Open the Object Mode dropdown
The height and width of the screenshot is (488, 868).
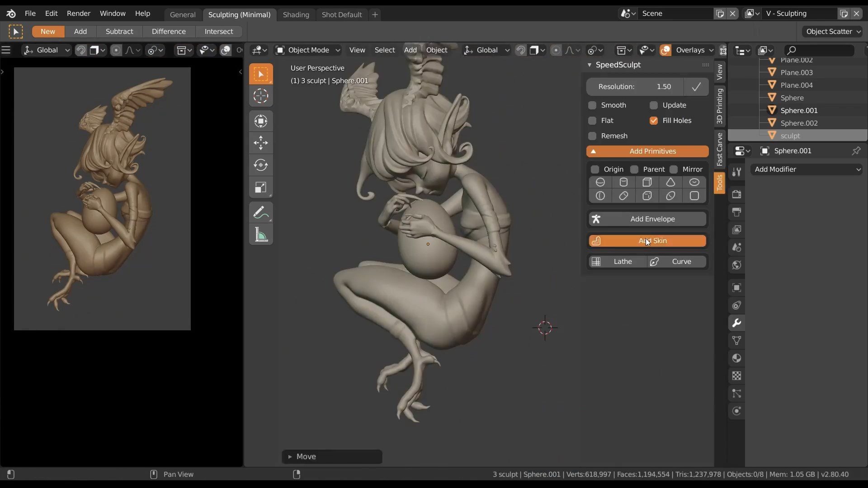click(x=308, y=50)
